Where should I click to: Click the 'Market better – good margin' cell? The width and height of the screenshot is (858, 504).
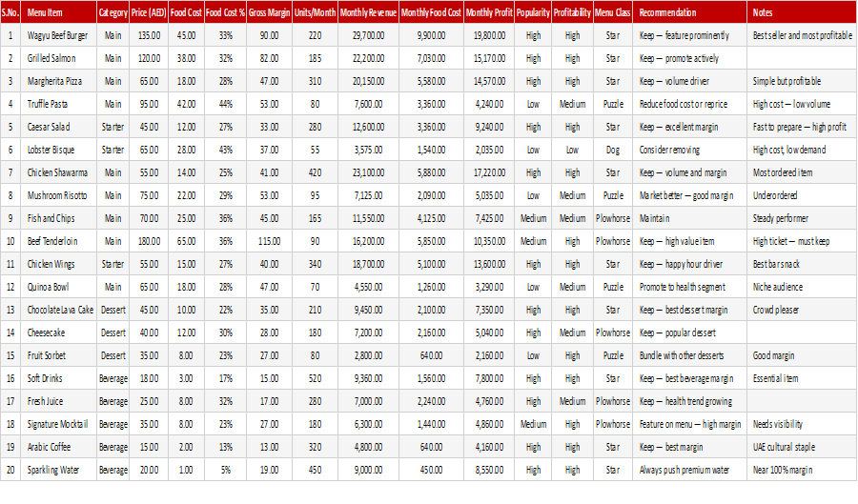point(689,195)
